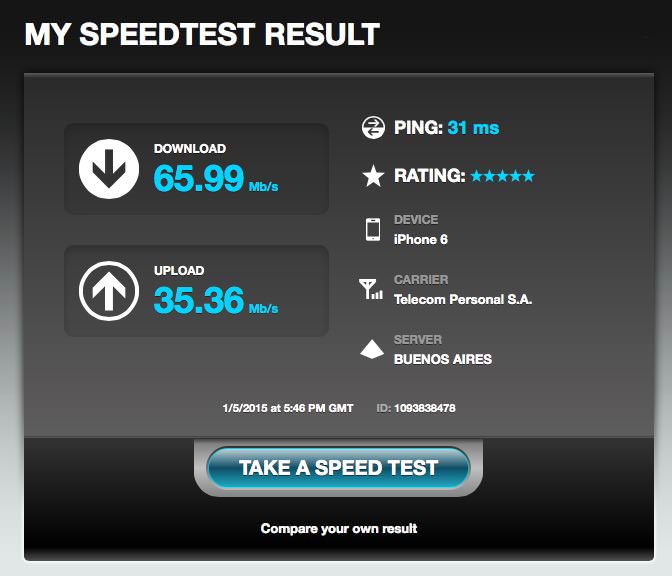Click the carrier antenna signal icon
The width and height of the screenshot is (672, 576).
point(371,289)
